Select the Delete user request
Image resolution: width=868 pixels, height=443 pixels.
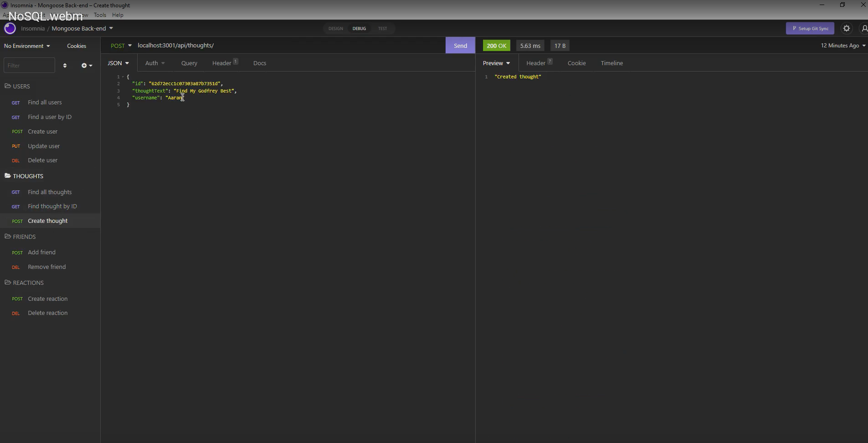coord(50,160)
